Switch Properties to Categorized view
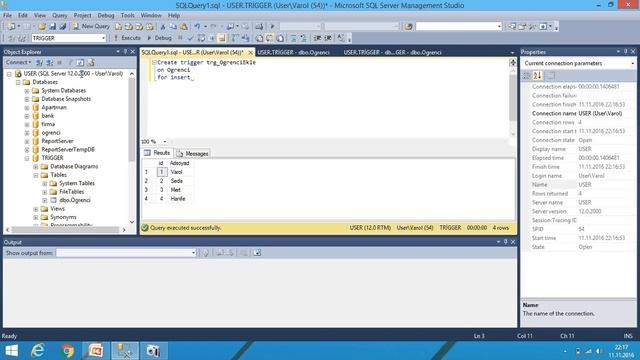 point(527,76)
